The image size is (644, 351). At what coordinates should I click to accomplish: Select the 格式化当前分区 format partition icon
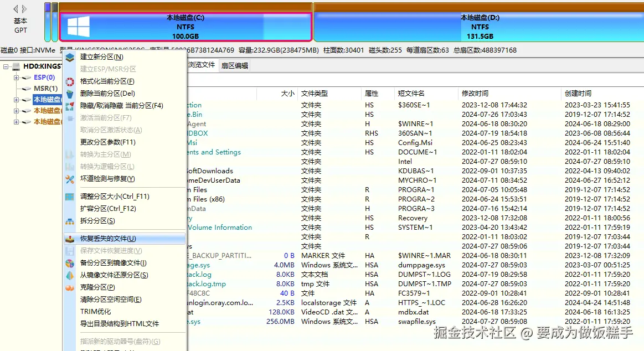click(x=69, y=81)
